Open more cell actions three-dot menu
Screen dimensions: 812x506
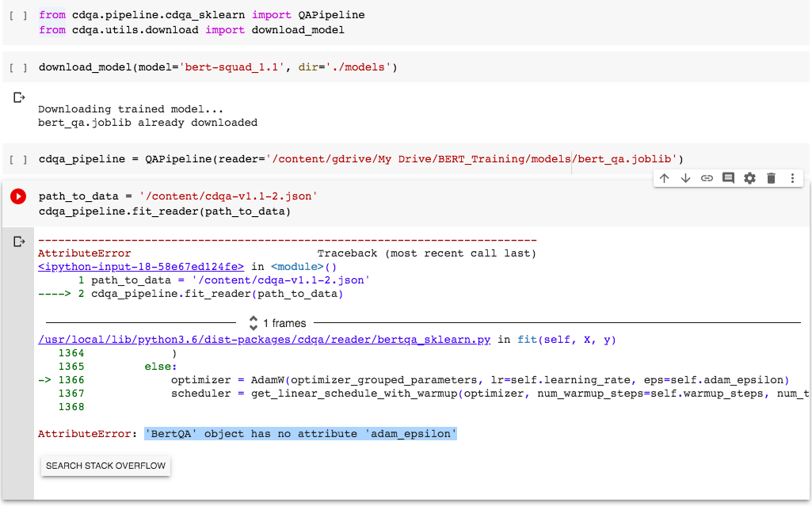pos(792,178)
